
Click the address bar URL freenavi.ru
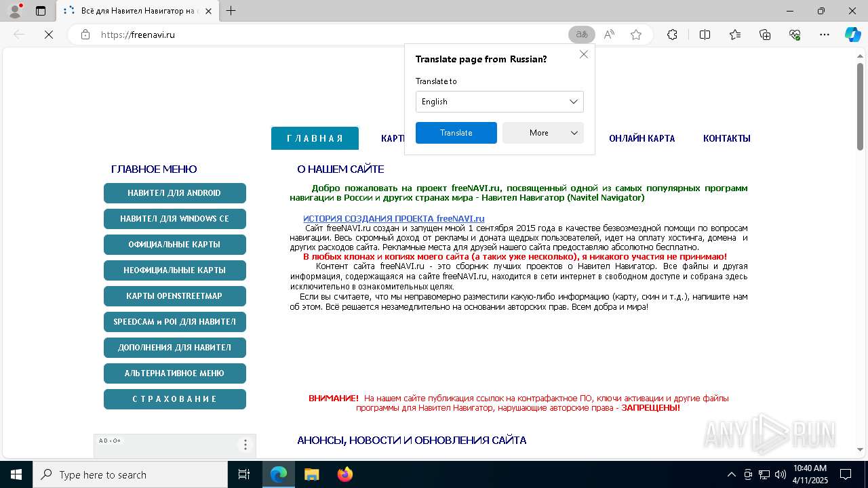138,35
